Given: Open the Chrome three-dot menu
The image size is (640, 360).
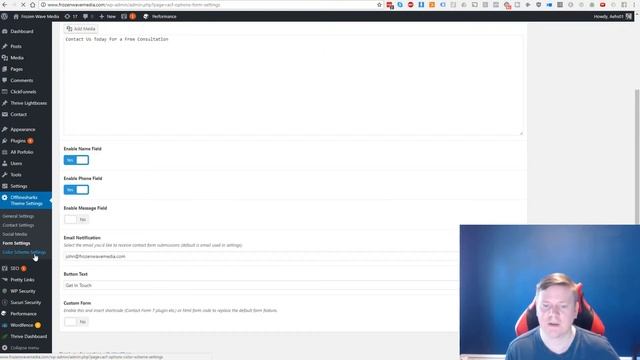Looking at the screenshot, I should pyautogui.click(x=634, y=5).
